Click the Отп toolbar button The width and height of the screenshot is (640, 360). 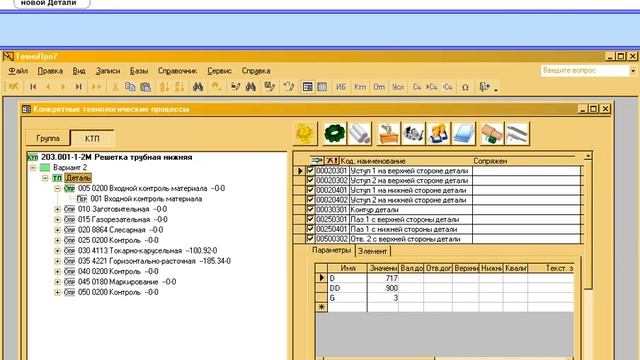379,87
